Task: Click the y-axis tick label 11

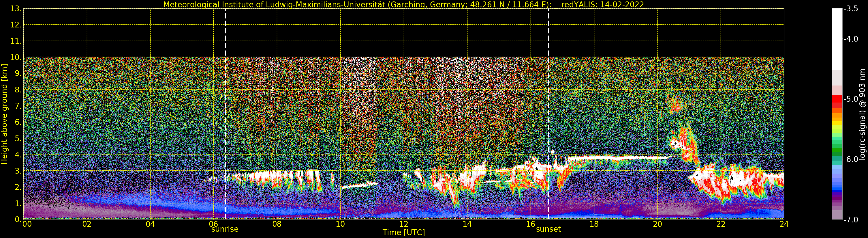Action: pyautogui.click(x=15, y=41)
